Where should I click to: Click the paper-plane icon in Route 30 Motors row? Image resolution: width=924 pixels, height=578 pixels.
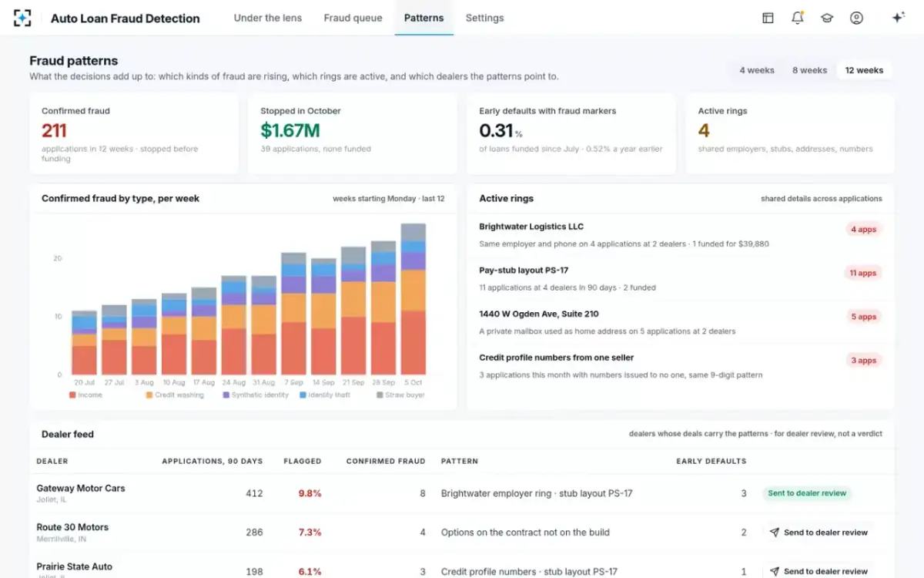coord(775,533)
